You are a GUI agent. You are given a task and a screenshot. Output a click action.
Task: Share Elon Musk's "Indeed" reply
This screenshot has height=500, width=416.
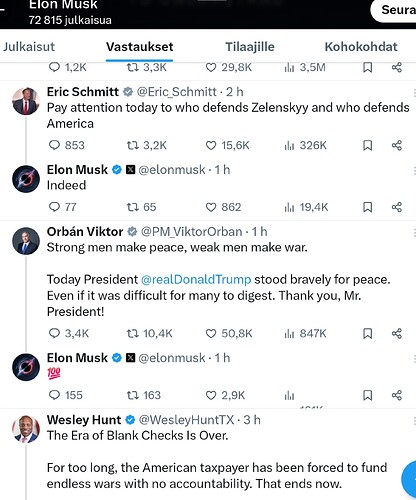click(x=397, y=207)
